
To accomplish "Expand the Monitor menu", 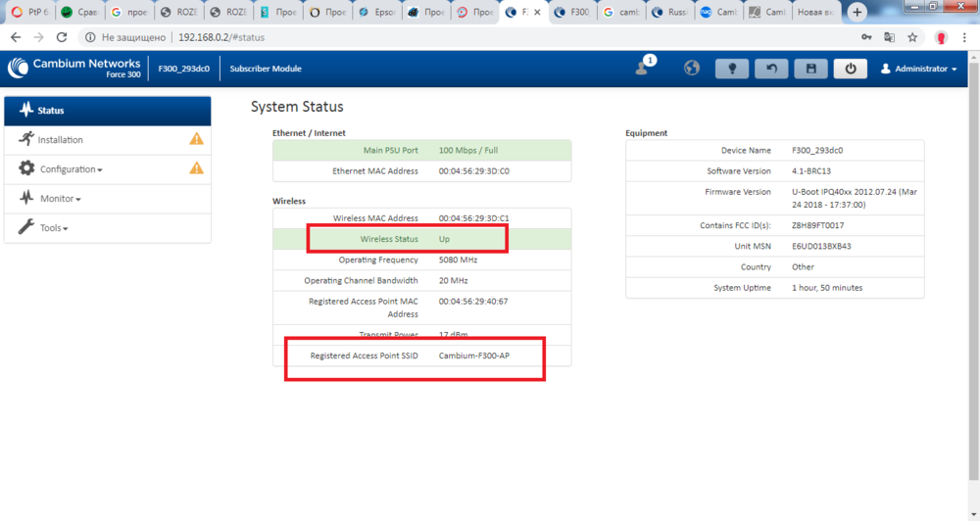I will [x=60, y=199].
